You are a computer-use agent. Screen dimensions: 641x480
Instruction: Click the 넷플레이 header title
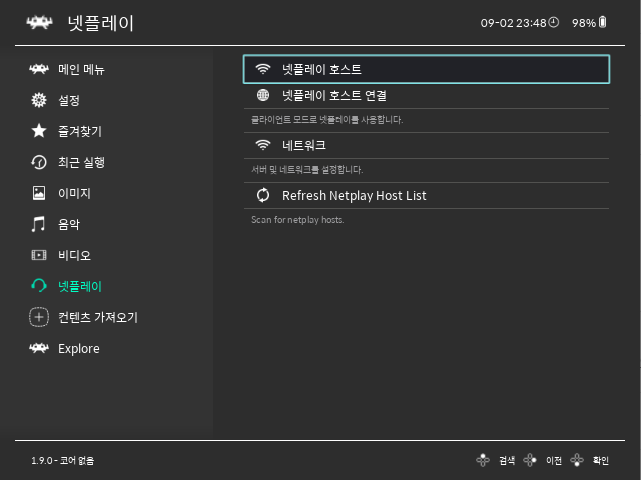tap(101, 23)
